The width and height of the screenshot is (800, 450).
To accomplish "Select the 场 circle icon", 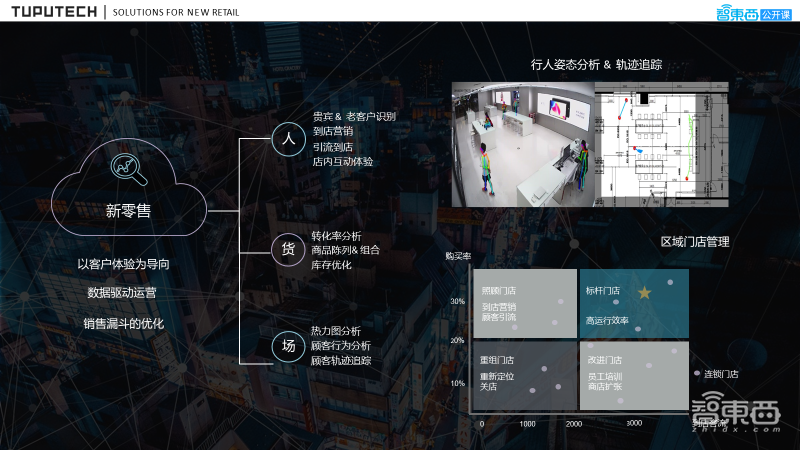I will click(287, 346).
